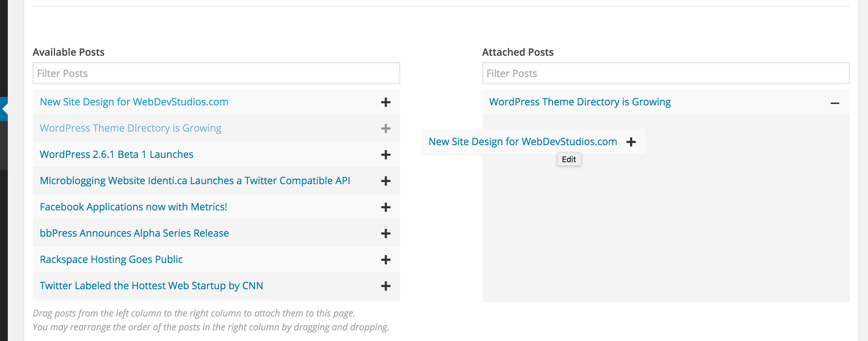Add Twitter Labeled the Hottest Web Startup post
This screenshot has width=868, height=341.
click(386, 286)
